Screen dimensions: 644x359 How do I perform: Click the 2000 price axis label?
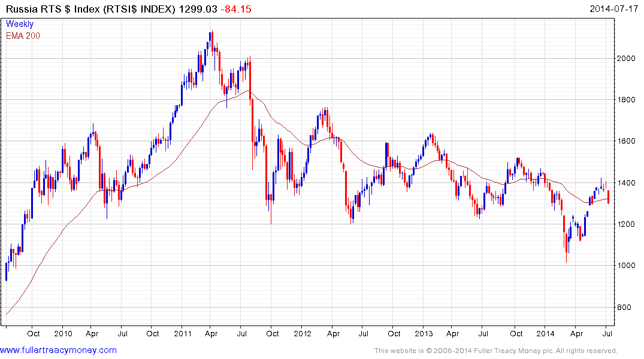point(627,58)
